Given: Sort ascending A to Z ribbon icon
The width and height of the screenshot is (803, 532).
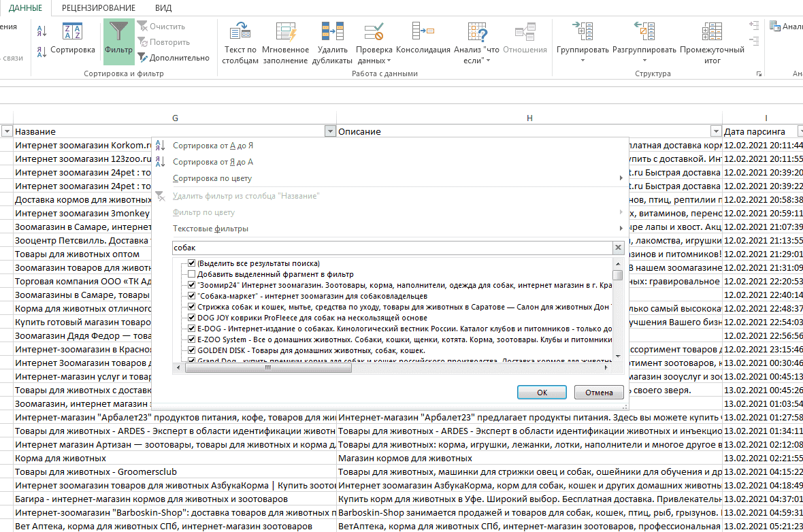Looking at the screenshot, I should pos(42,31).
